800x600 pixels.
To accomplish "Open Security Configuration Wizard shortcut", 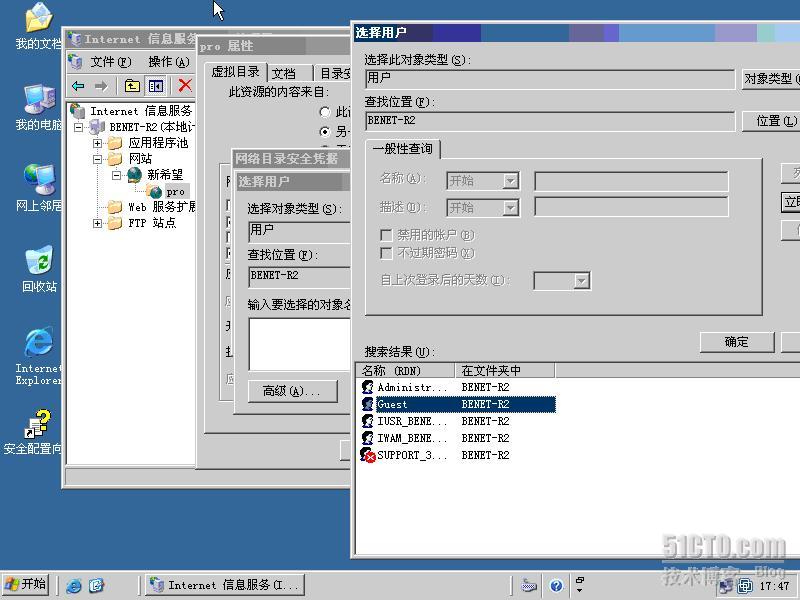I will [x=33, y=432].
